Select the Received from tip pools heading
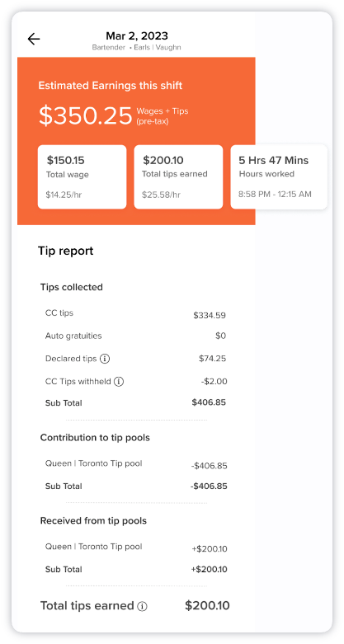This screenshot has width=344, height=644. click(x=93, y=521)
